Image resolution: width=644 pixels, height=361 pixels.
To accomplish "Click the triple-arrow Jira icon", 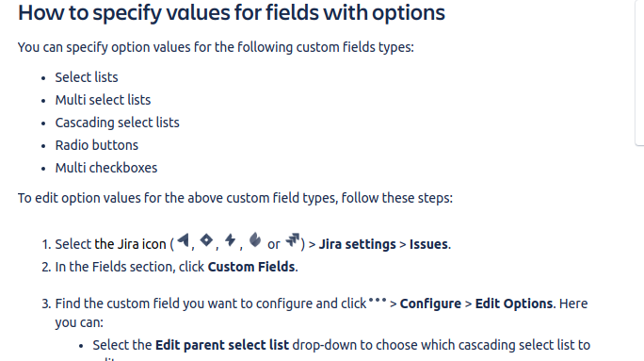I will click(293, 239).
